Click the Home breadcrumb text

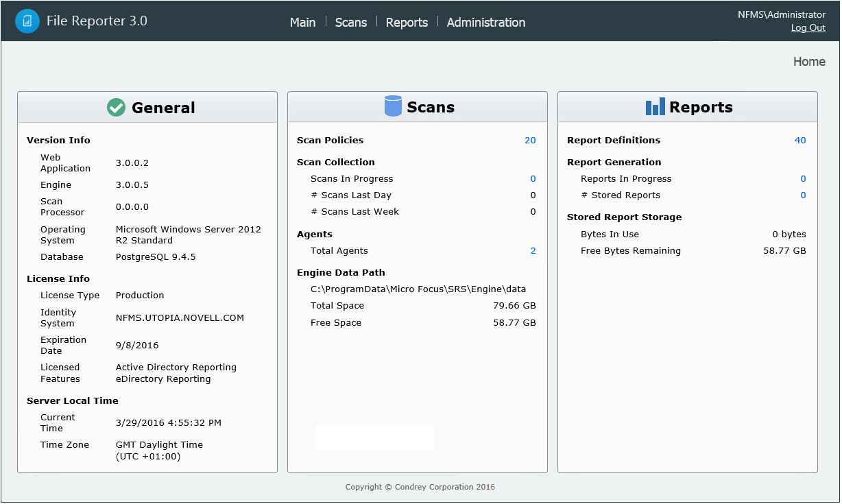tap(809, 62)
